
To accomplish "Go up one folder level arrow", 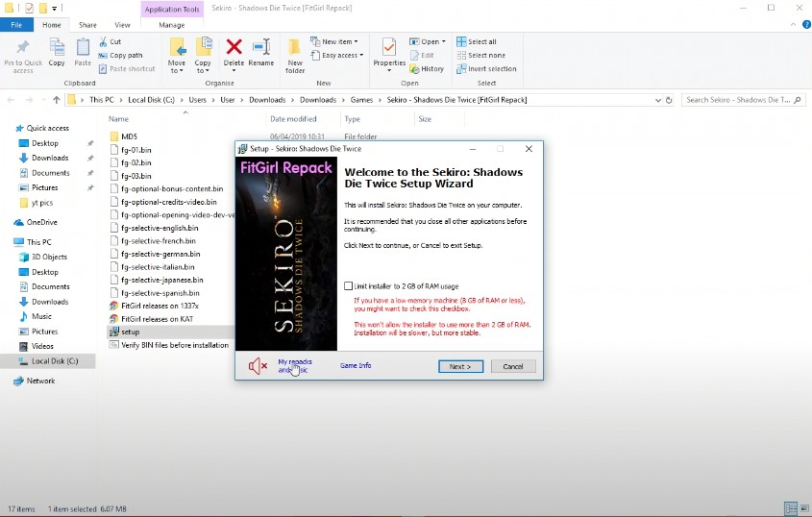I will (56, 100).
